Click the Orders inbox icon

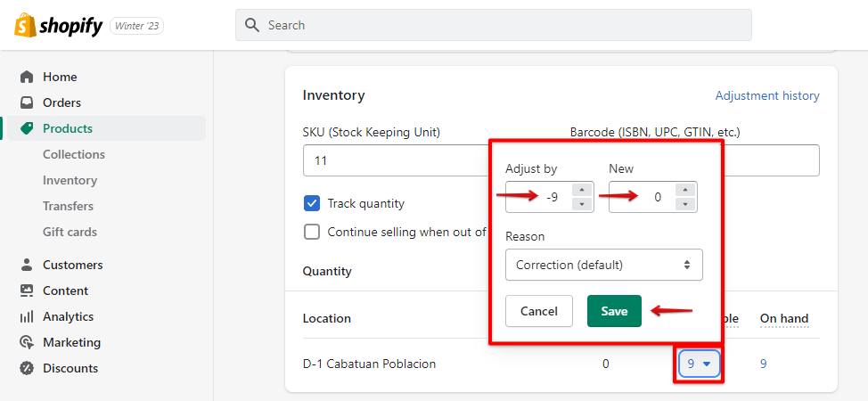tap(27, 102)
